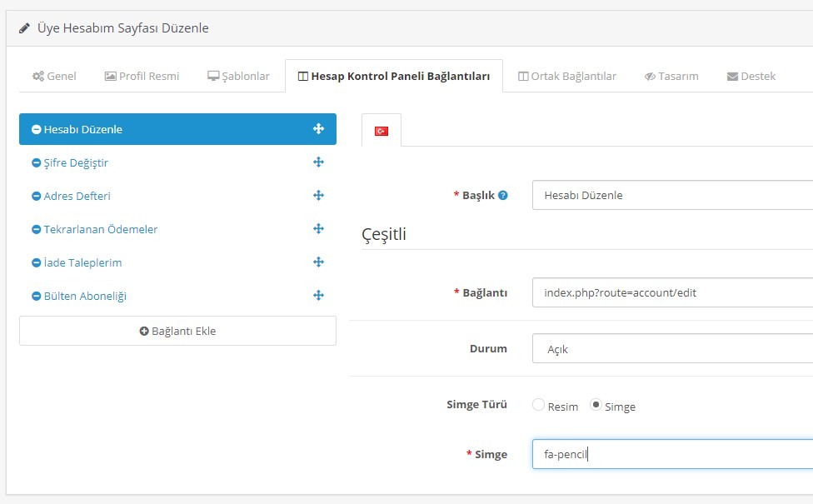
Task: Open Bülten Aboneliği link item
Action: [178, 296]
